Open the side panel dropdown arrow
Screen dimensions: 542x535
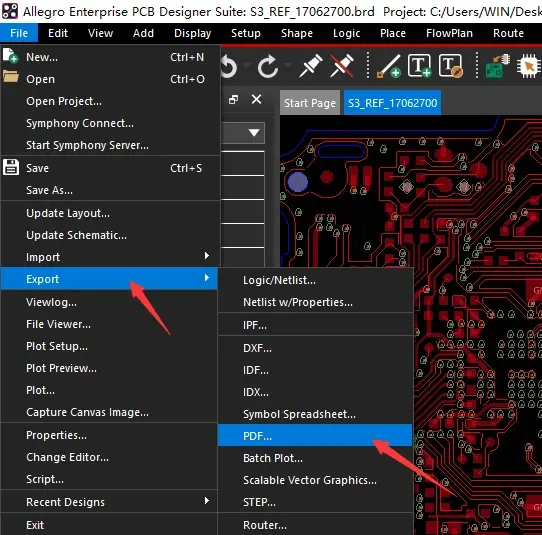254,132
